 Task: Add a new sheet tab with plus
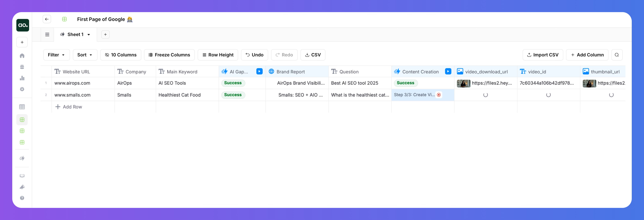tap(105, 35)
